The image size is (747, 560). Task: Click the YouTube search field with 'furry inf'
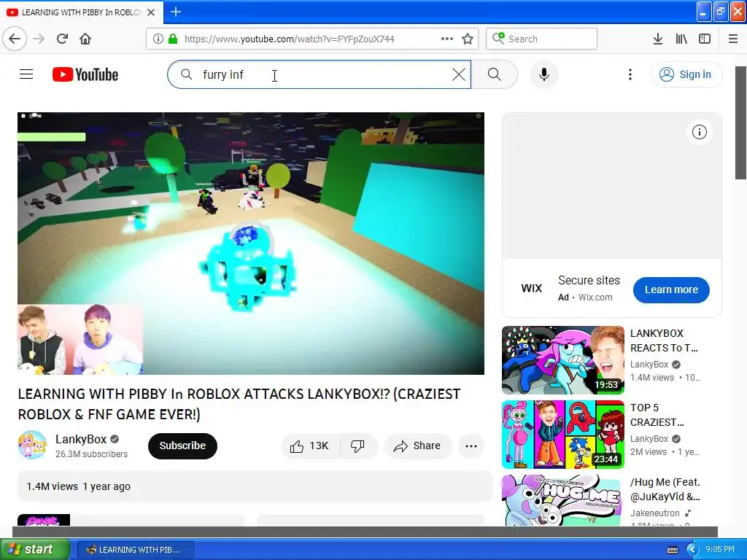[x=320, y=74]
